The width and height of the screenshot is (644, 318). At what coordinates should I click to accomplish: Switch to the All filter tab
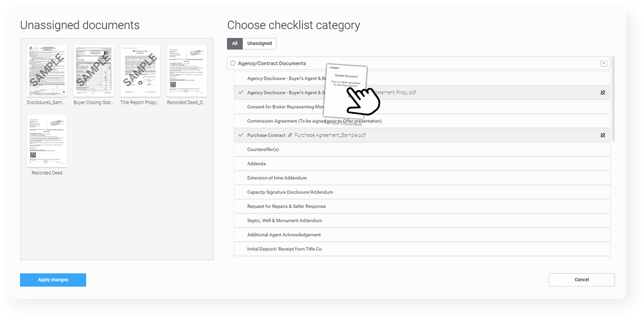[235, 44]
